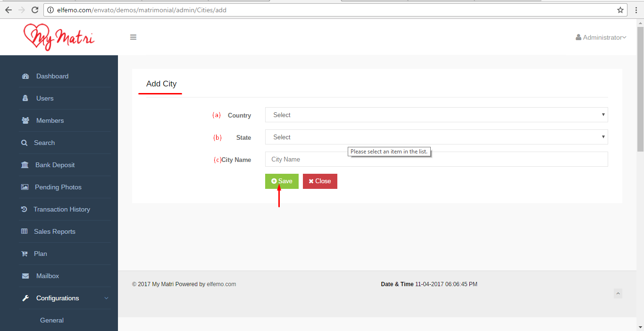The image size is (644, 331).
Task: Click the Search magnifier icon in sidebar
Action: point(25,143)
